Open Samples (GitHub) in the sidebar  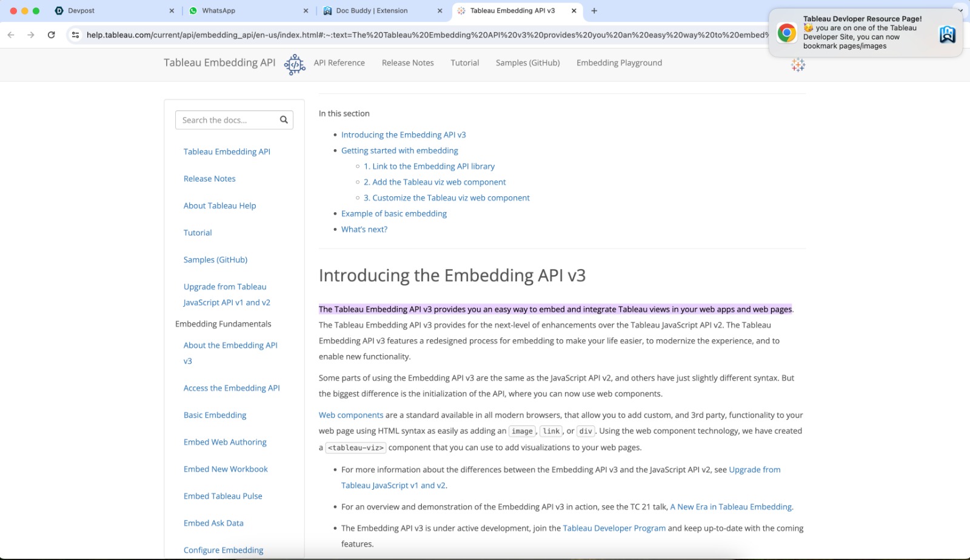215,260
